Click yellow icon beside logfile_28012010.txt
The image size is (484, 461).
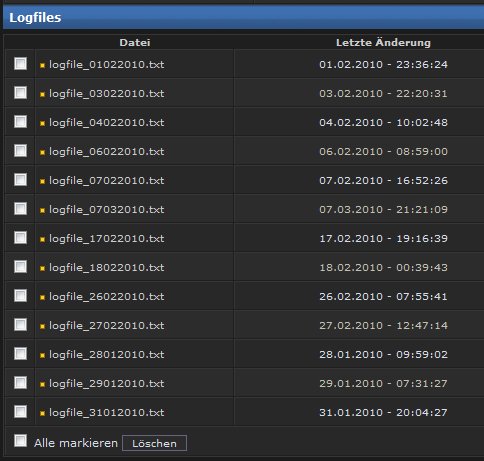pos(42,355)
